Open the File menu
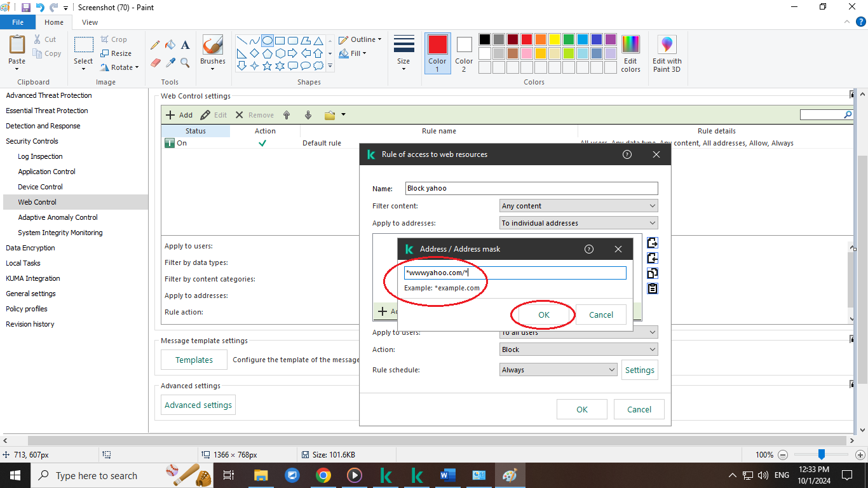 point(18,22)
